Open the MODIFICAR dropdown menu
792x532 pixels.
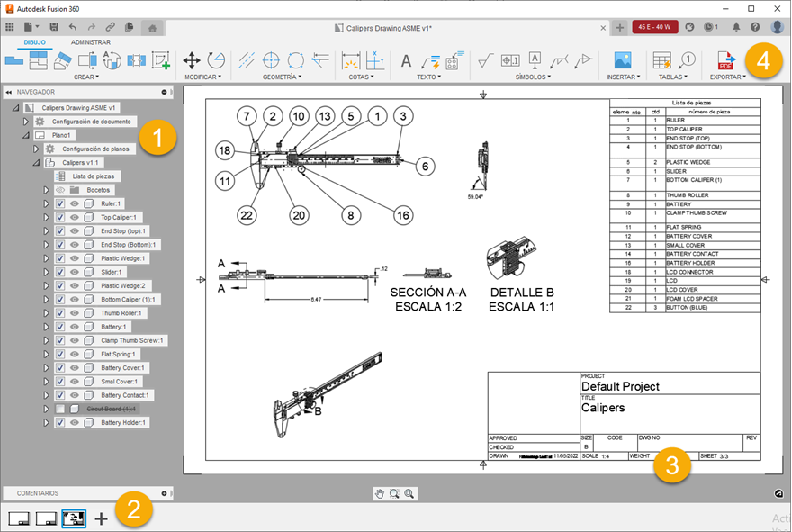click(x=203, y=77)
